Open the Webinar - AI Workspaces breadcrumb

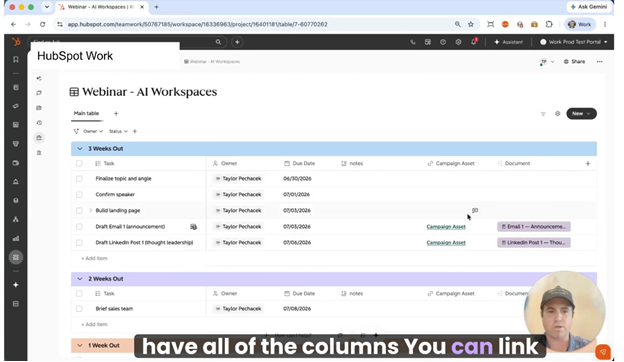[x=212, y=62]
